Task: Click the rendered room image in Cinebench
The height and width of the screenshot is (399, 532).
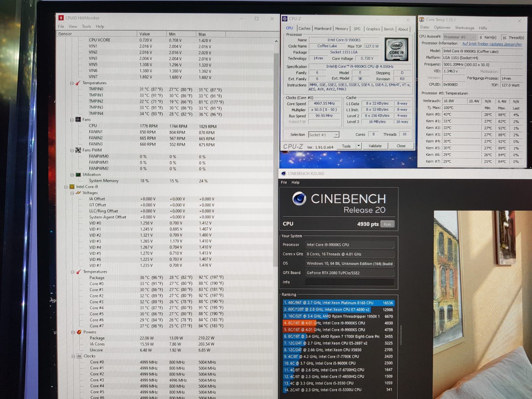Action: 483,305
